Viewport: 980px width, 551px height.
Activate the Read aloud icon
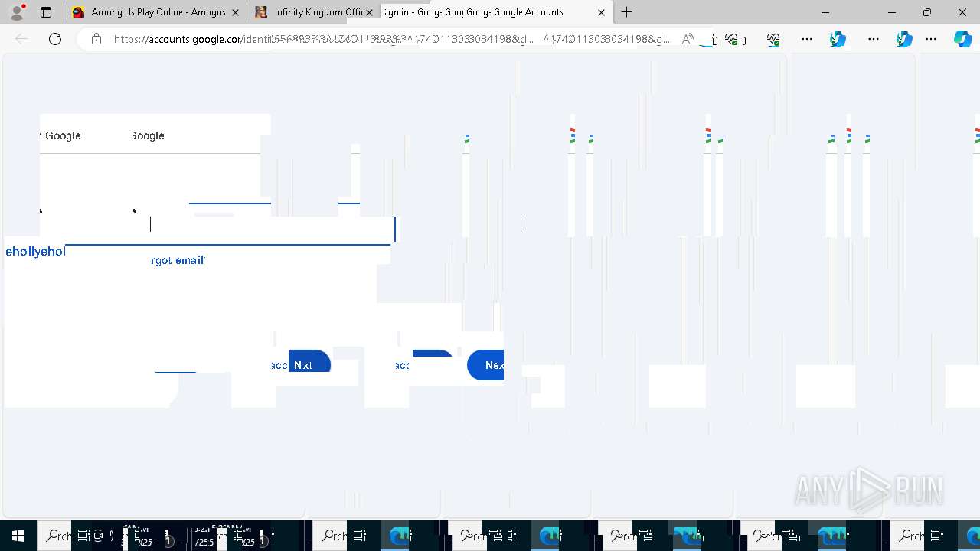(688, 39)
